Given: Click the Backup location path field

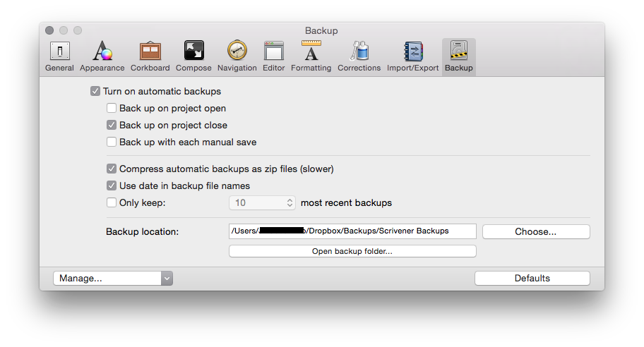Looking at the screenshot, I should coord(352,231).
